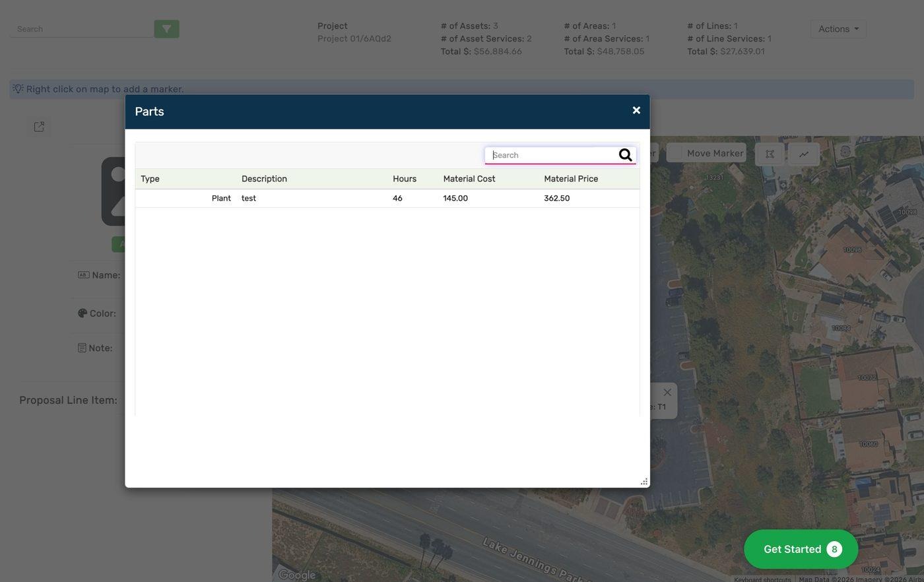Click the open-in-new-window icon

(x=39, y=127)
